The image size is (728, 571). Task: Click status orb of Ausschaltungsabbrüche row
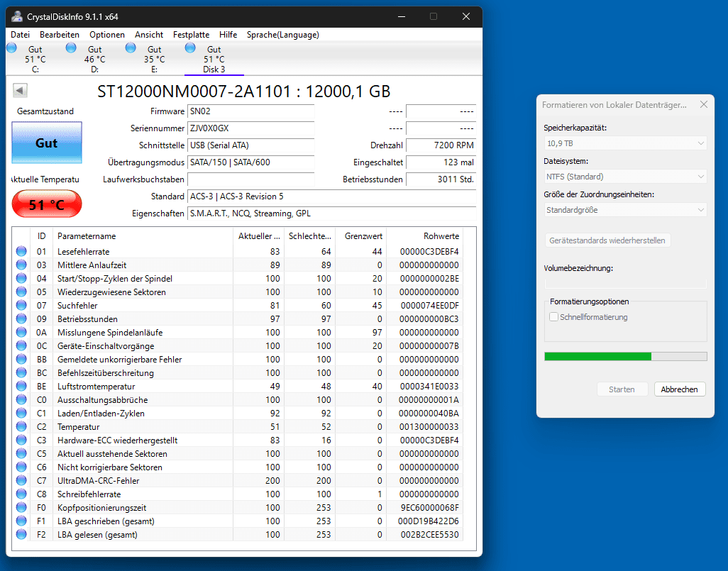tap(21, 399)
